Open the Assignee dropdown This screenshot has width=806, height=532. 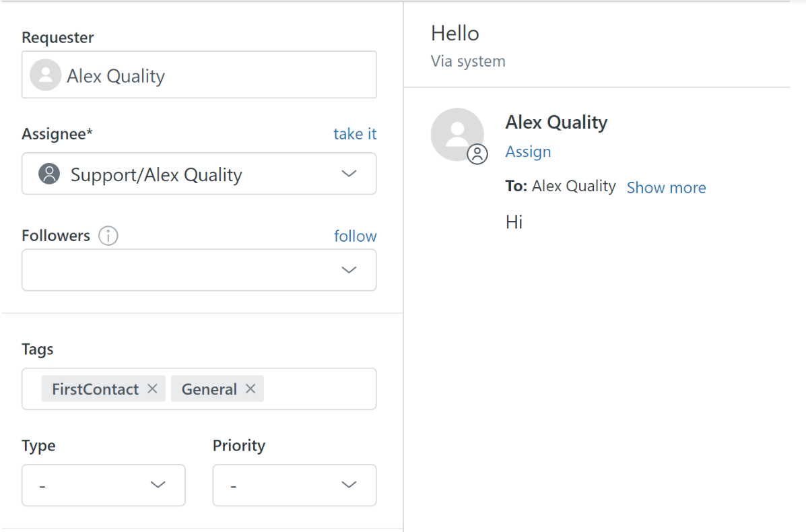pyautogui.click(x=348, y=174)
